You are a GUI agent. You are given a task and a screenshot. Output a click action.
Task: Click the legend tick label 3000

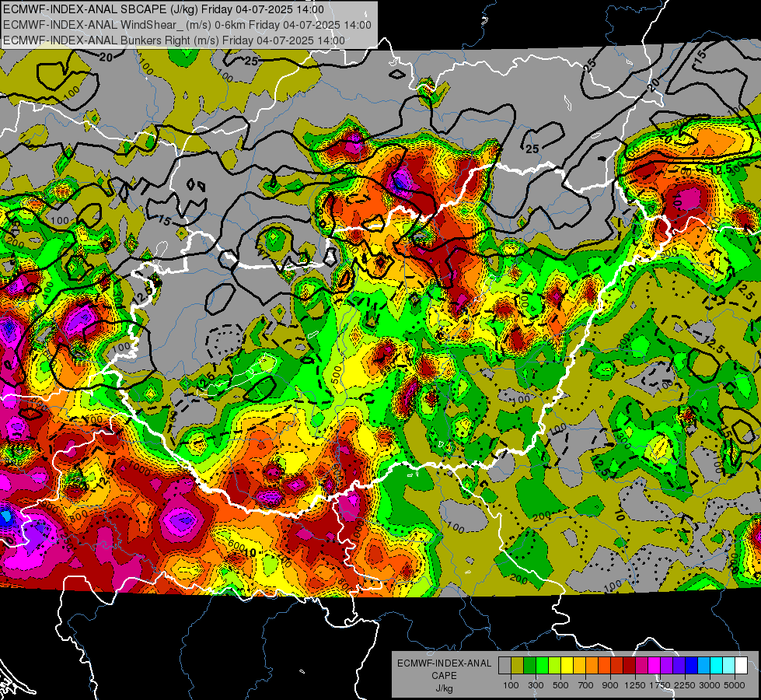[x=710, y=685]
